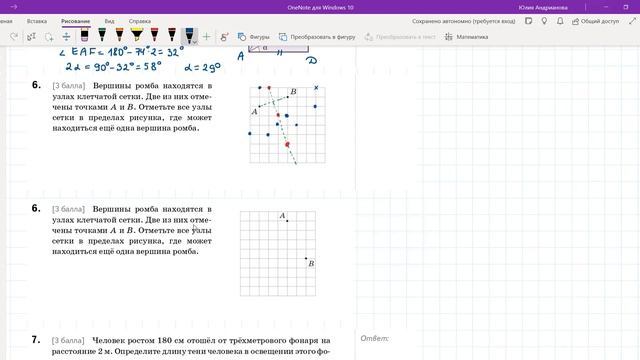Open the Фигуры shapes gallery
This screenshot has height=360, width=640.
point(253,37)
